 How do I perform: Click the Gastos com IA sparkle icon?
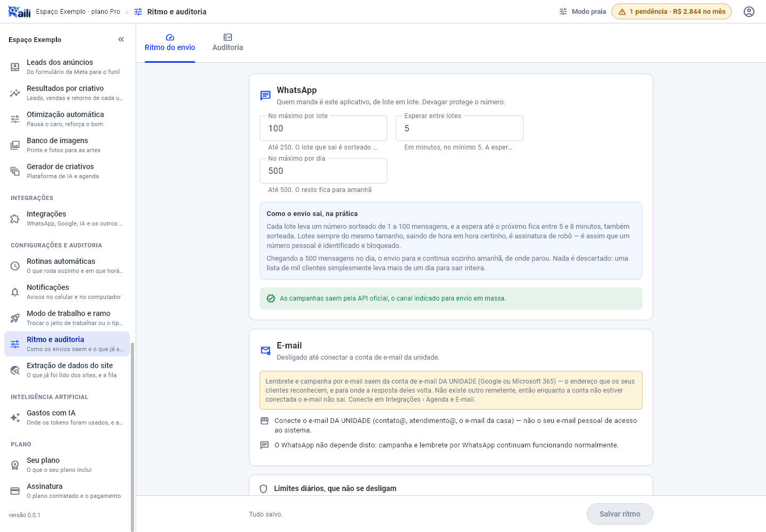coord(15,417)
